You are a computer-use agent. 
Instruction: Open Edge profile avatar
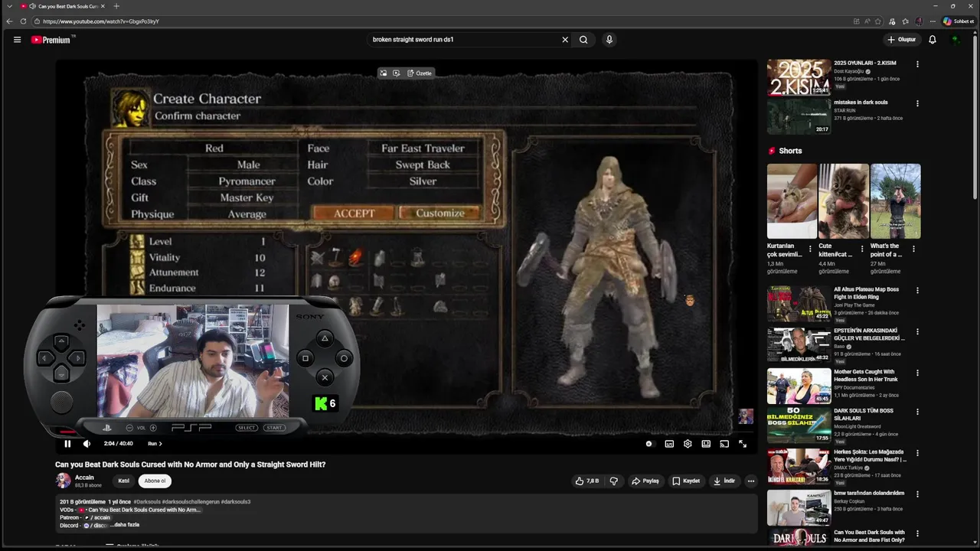pyautogui.click(x=919, y=21)
